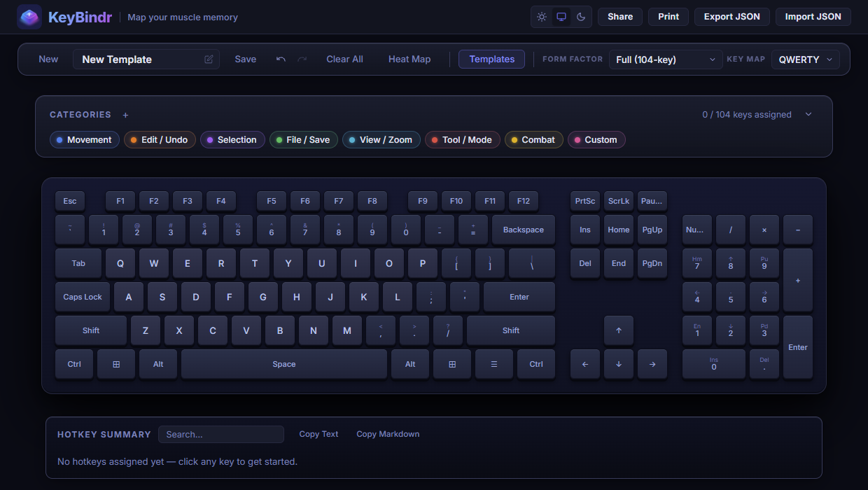The height and width of the screenshot is (490, 868).
Task: Select the File / Save category
Action: coord(304,140)
